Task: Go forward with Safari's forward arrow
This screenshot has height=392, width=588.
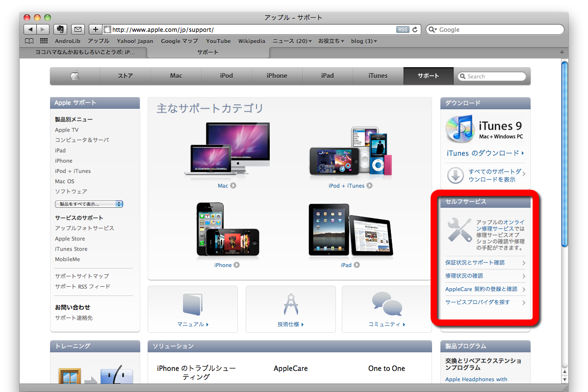Action: pos(43,29)
